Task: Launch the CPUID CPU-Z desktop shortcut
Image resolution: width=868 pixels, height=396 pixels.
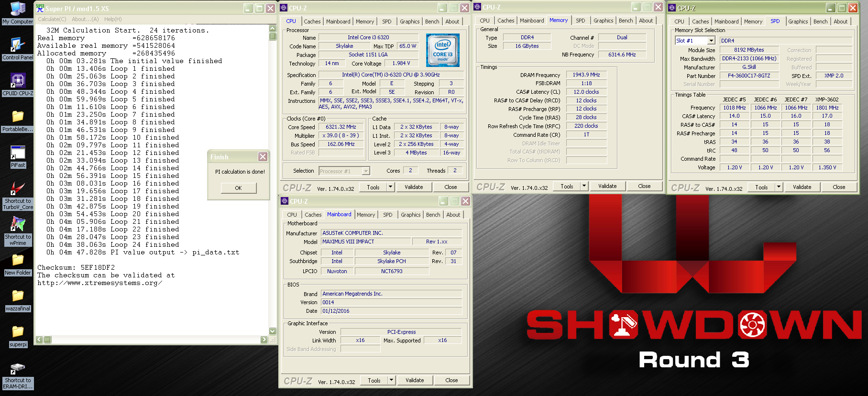Action: [x=18, y=84]
